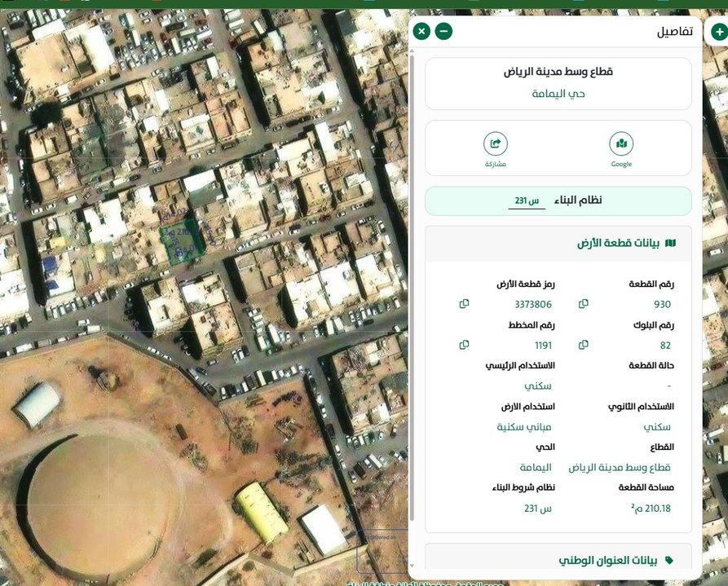Select the highlighted green parcel on map
Image resolution: width=728 pixels, height=586 pixels.
coord(182,239)
